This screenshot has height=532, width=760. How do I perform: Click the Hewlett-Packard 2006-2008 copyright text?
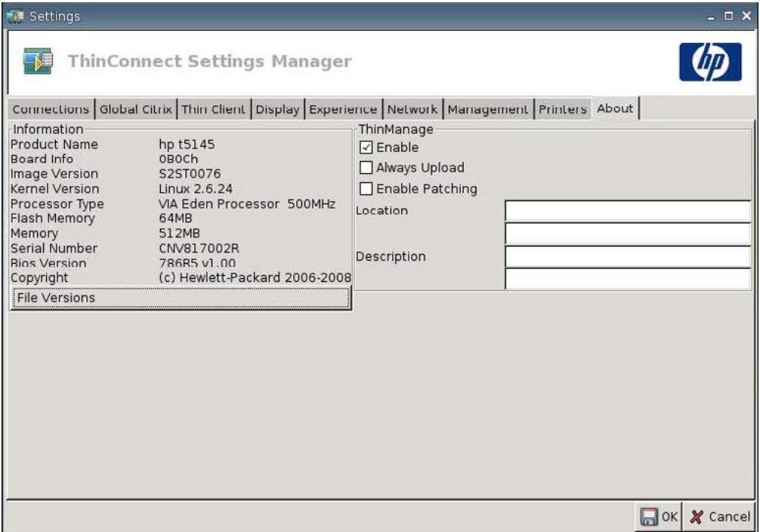255,277
